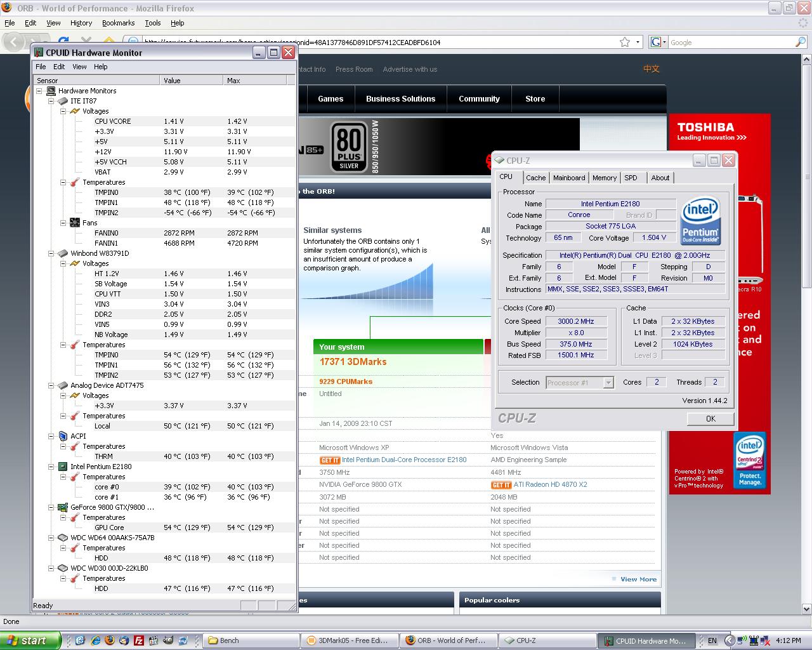The image size is (812, 650).
Task: Click the Intel Pentium logo in CPU-Z
Action: pos(700,222)
